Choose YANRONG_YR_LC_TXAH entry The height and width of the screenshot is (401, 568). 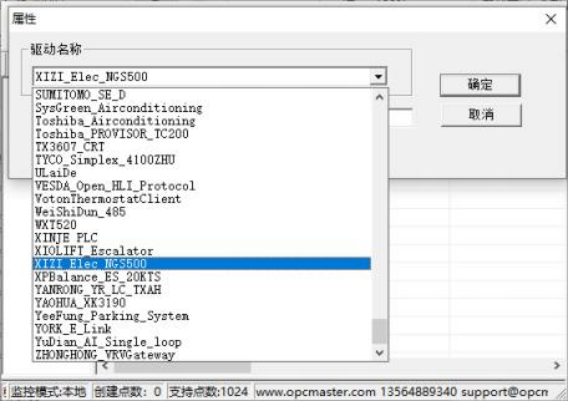[201, 290]
